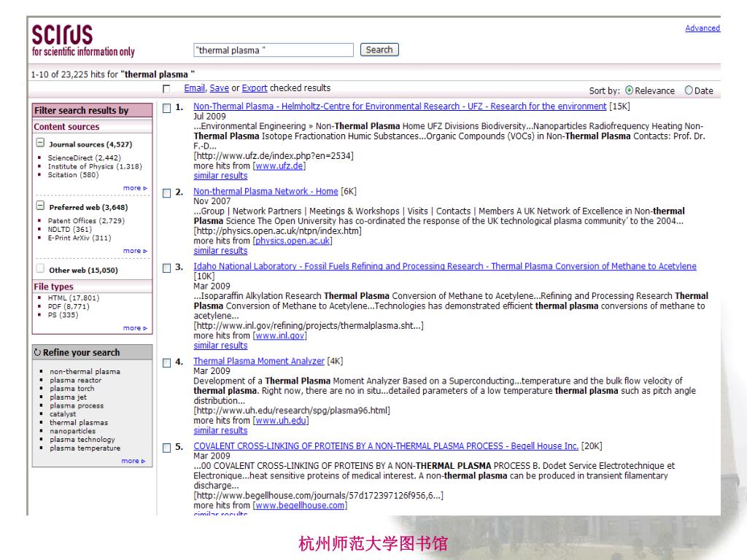
Task: Check result 3 Idaho National Laboratory checkbox
Action: (167, 268)
